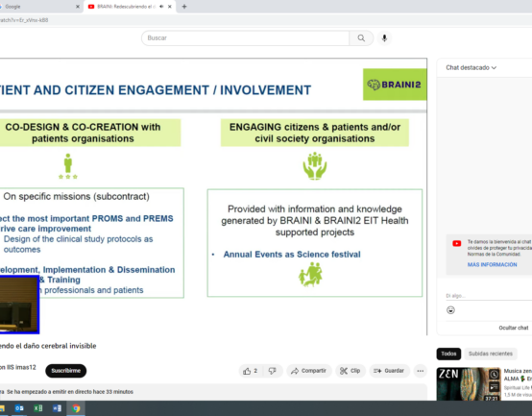Image resolution: width=532 pixels, height=416 pixels.
Task: Open Word from the taskbar
Action: point(58,408)
